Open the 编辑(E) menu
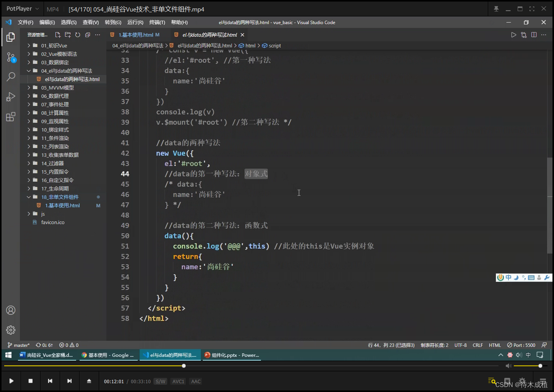 point(47,23)
